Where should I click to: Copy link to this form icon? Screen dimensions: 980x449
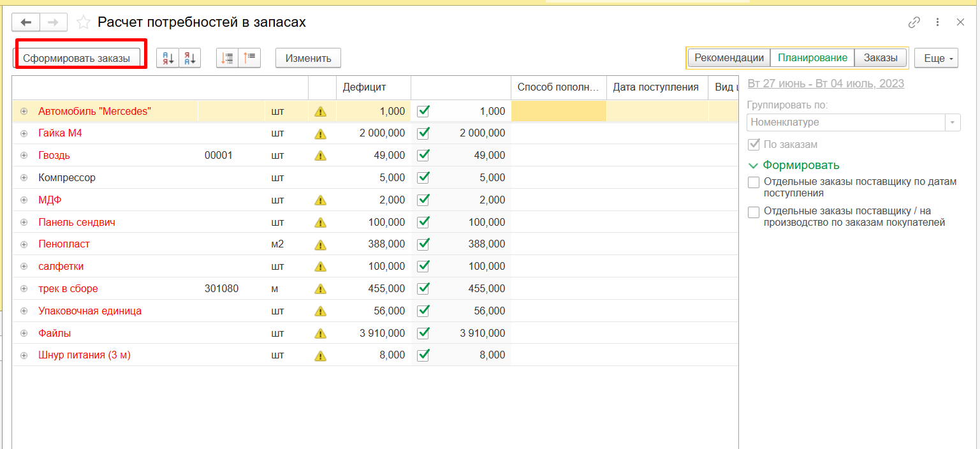(914, 22)
